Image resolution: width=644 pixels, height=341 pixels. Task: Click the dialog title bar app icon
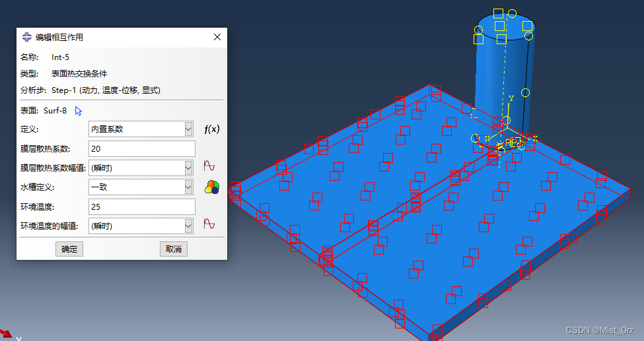26,38
